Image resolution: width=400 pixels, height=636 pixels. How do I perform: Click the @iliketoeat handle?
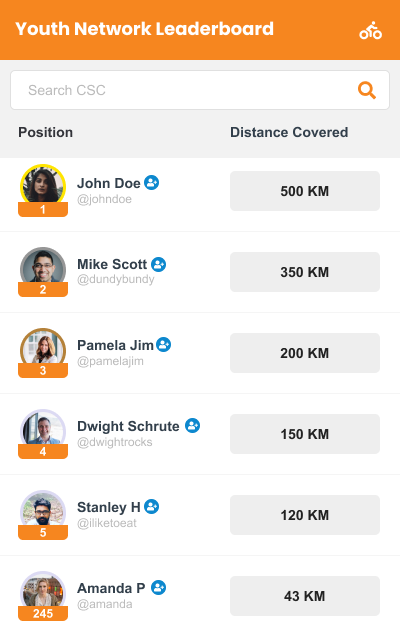[107, 523]
